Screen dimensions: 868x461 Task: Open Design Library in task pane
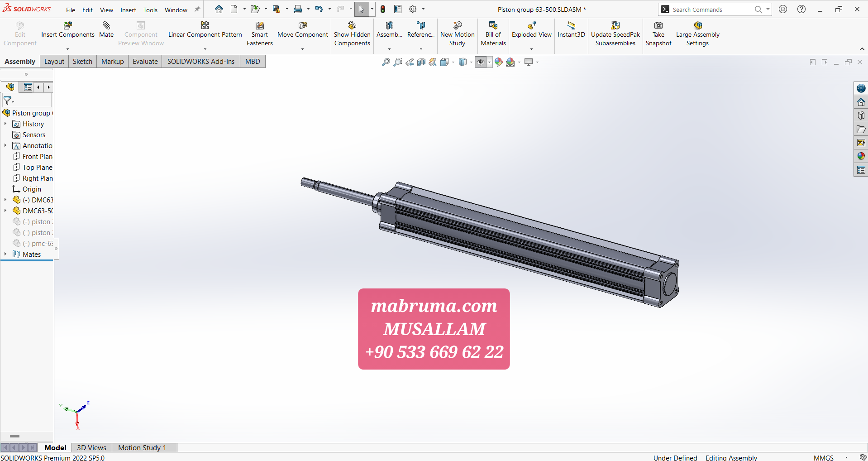click(x=861, y=115)
